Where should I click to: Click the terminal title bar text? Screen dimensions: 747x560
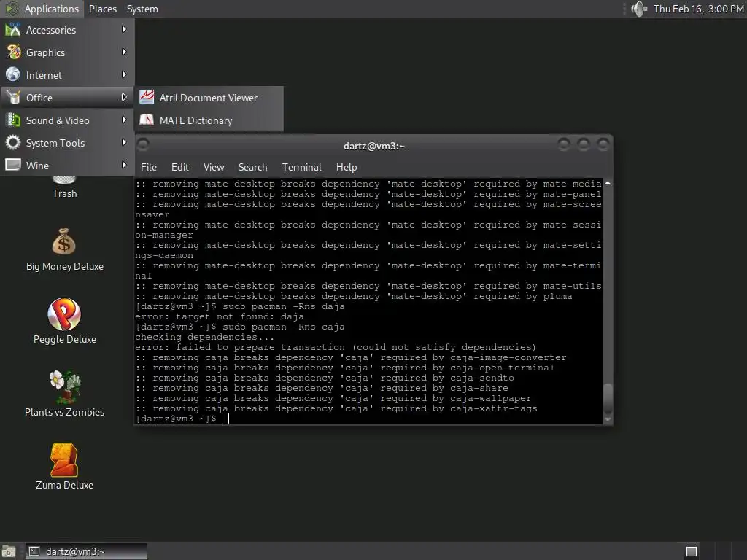click(374, 146)
